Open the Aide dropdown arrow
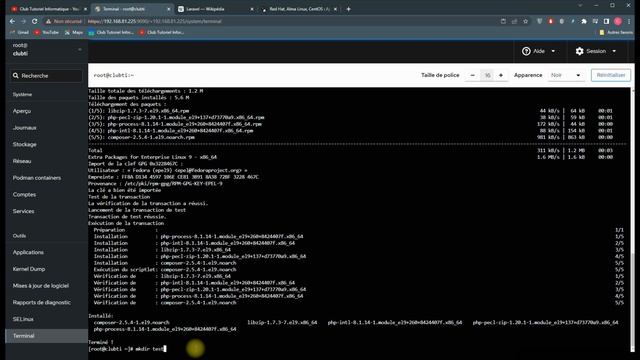 (x=553, y=51)
